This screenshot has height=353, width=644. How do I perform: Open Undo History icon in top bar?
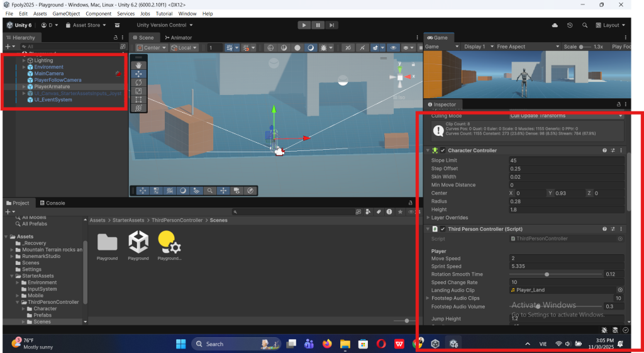pyautogui.click(x=569, y=25)
